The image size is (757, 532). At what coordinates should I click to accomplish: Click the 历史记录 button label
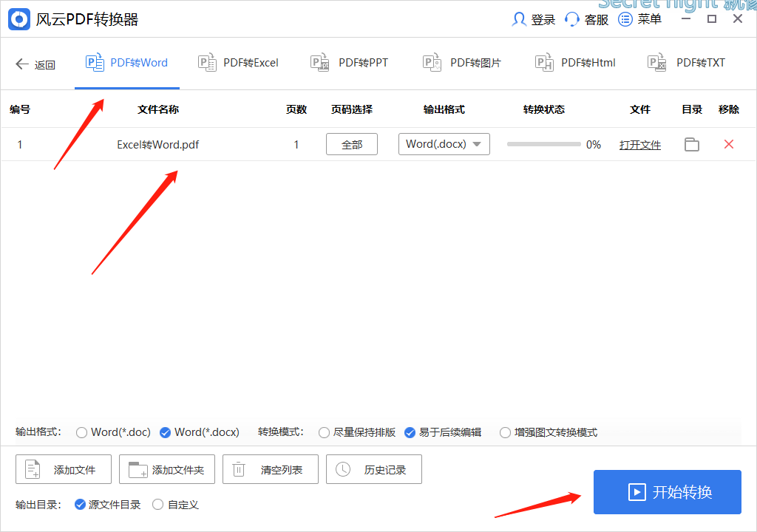[384, 470]
